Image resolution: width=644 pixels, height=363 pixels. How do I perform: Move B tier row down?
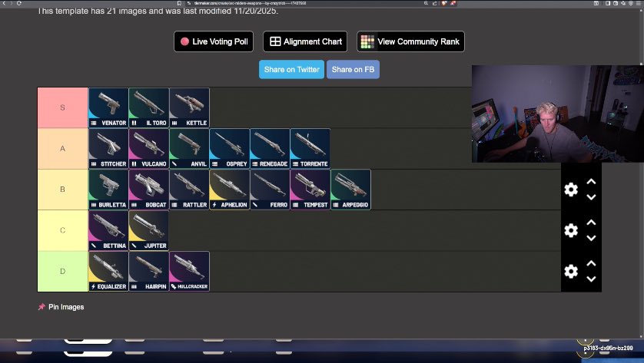(x=591, y=197)
